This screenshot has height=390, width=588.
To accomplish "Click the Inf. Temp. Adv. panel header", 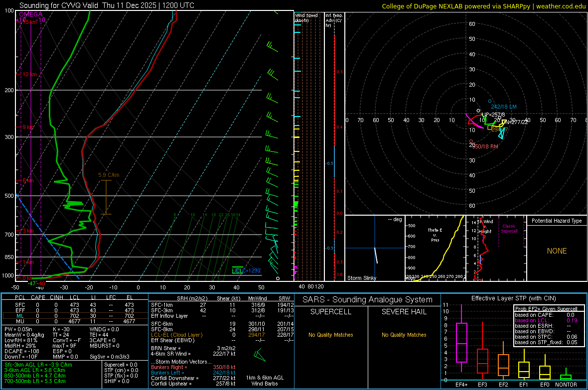I will 334,20.
